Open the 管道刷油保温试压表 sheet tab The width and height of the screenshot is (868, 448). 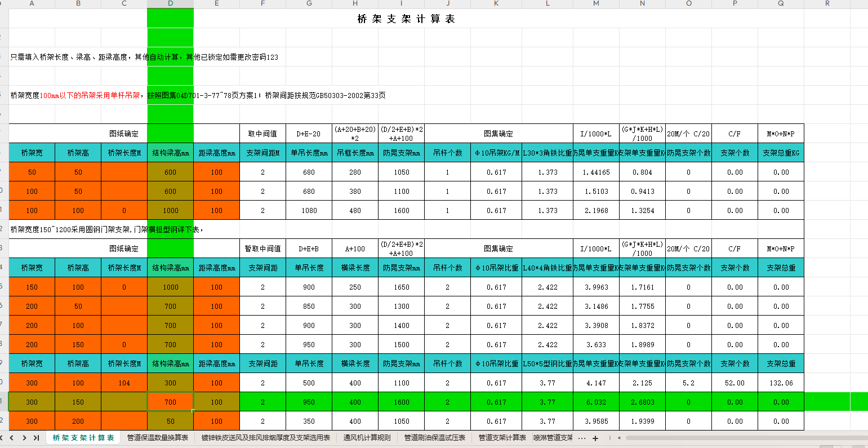coord(435,438)
